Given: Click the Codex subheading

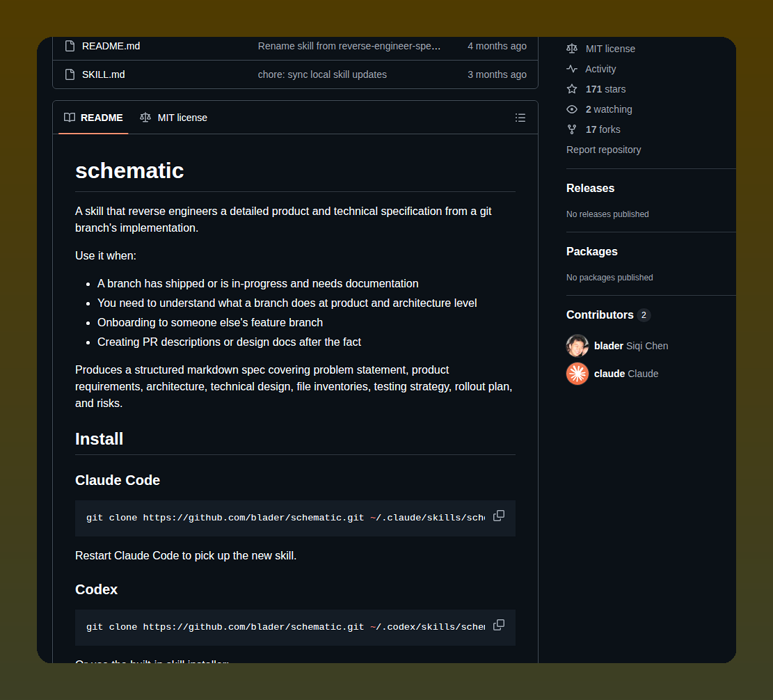Looking at the screenshot, I should (96, 589).
